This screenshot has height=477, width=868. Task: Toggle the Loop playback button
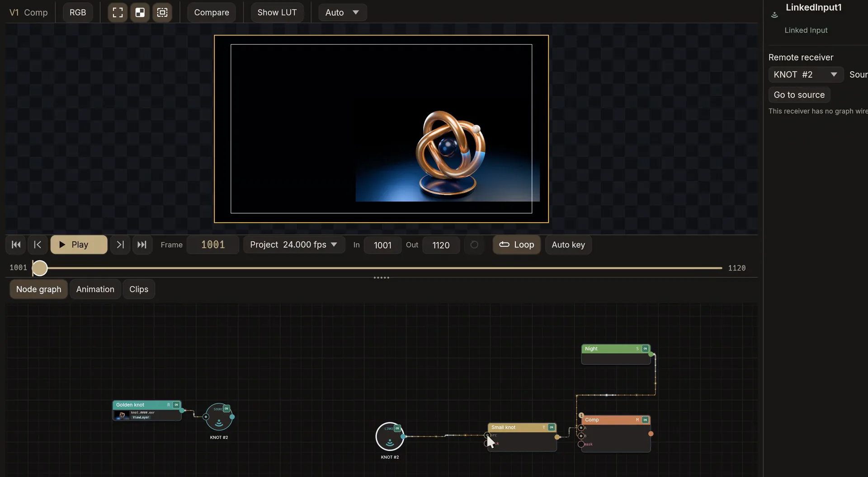click(516, 244)
